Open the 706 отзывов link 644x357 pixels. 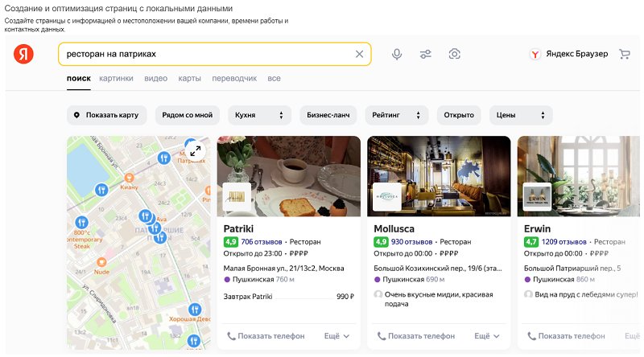point(262,242)
